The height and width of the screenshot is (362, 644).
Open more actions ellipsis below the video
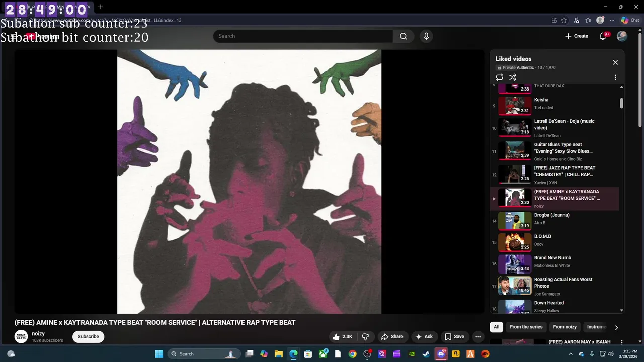pyautogui.click(x=478, y=337)
